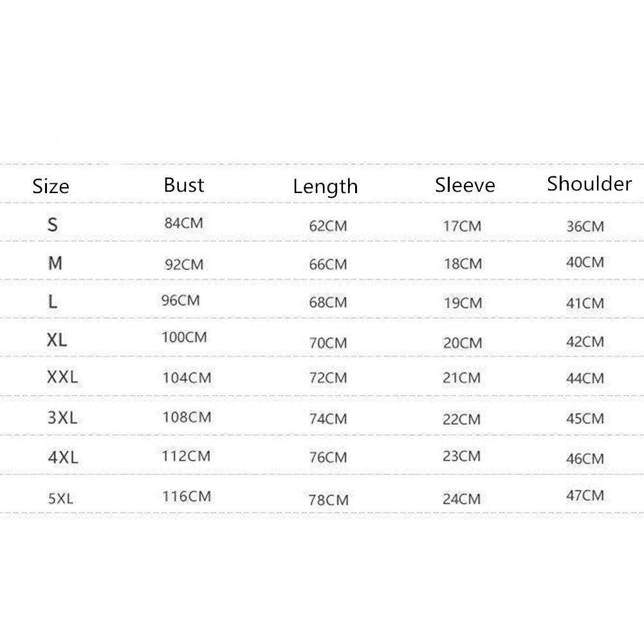
Task: Click the 76CM length measurement
Action: pyautogui.click(x=328, y=457)
